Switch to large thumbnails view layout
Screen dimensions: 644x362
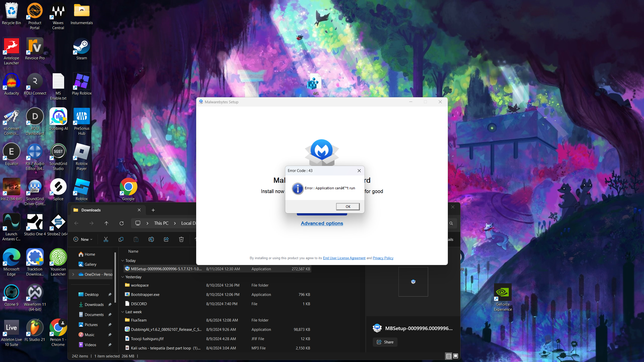(456, 356)
